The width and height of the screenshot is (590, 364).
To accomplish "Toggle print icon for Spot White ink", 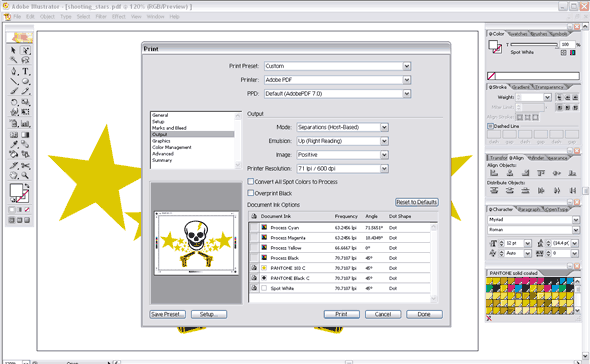I will (254, 288).
